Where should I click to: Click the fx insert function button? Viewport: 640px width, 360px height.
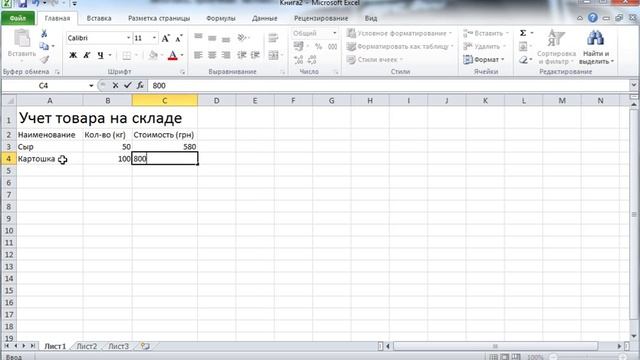[140, 85]
